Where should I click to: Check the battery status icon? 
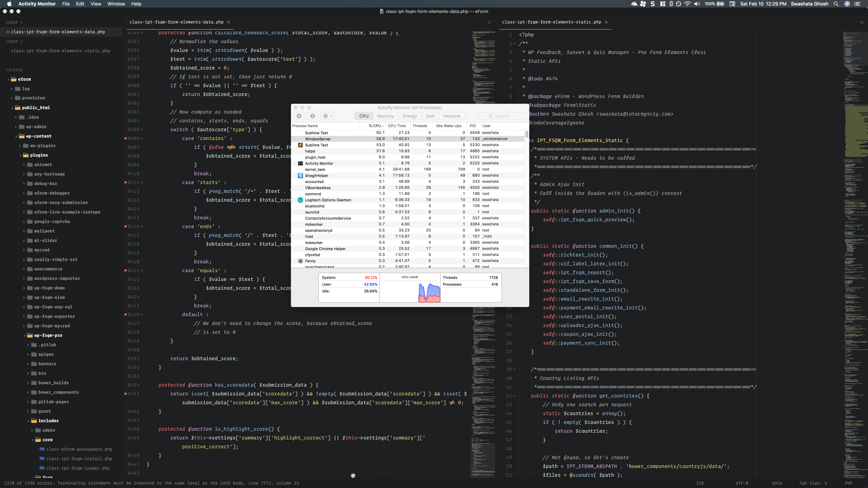(x=721, y=4)
